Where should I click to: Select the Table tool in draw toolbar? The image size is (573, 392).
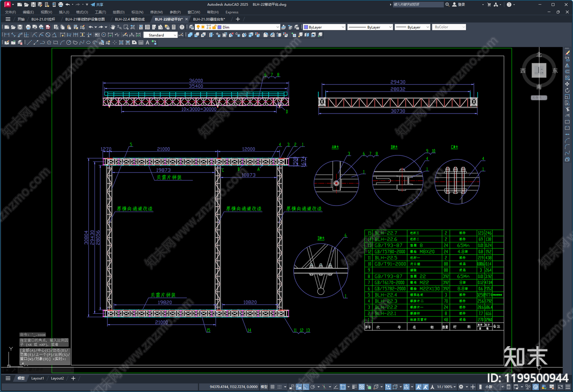141,43
